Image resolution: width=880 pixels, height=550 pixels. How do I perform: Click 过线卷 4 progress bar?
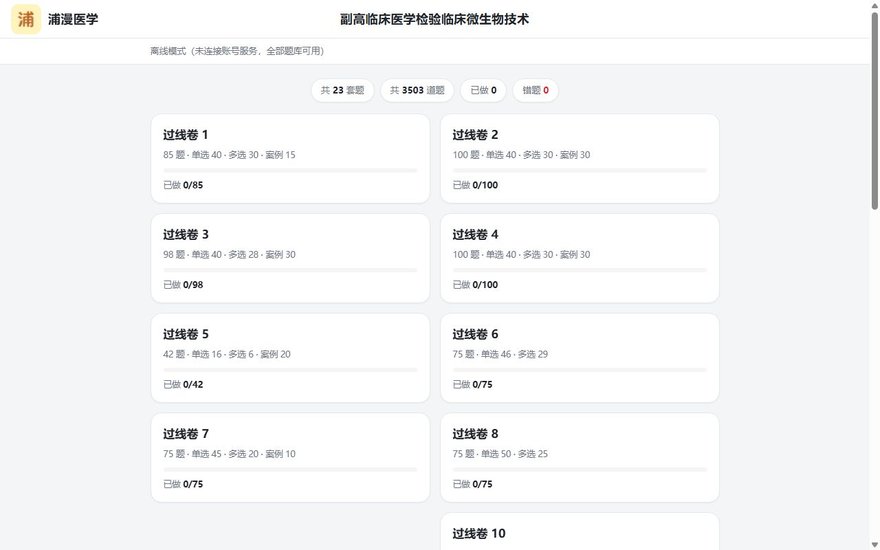pos(580,270)
